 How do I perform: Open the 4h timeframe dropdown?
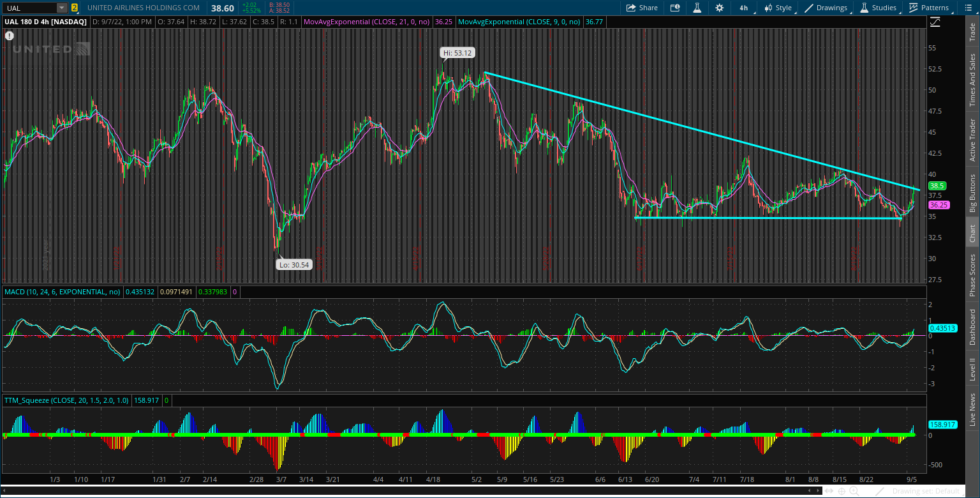click(x=743, y=8)
